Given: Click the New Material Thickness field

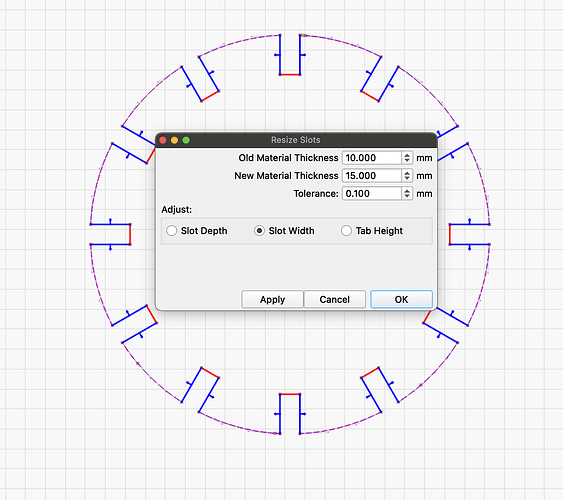Looking at the screenshot, I should [372, 176].
